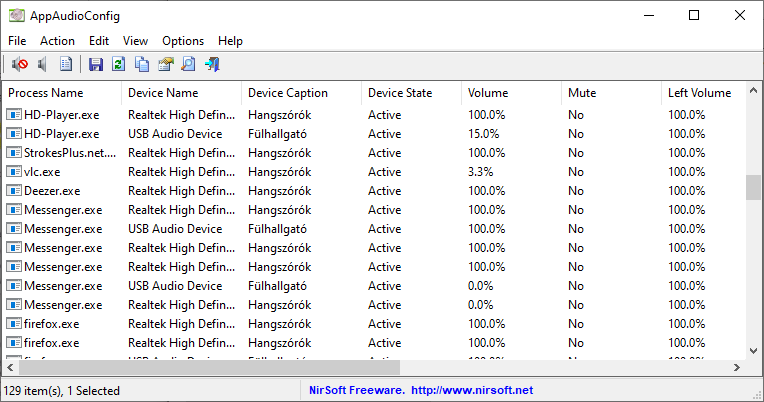The height and width of the screenshot is (402, 764).
Task: Click the Exit door toolbar icon
Action: point(212,65)
